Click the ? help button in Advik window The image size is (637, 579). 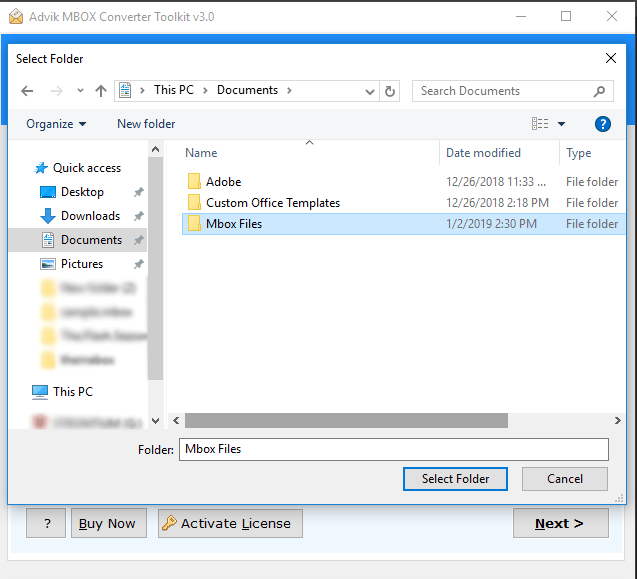pyautogui.click(x=46, y=523)
